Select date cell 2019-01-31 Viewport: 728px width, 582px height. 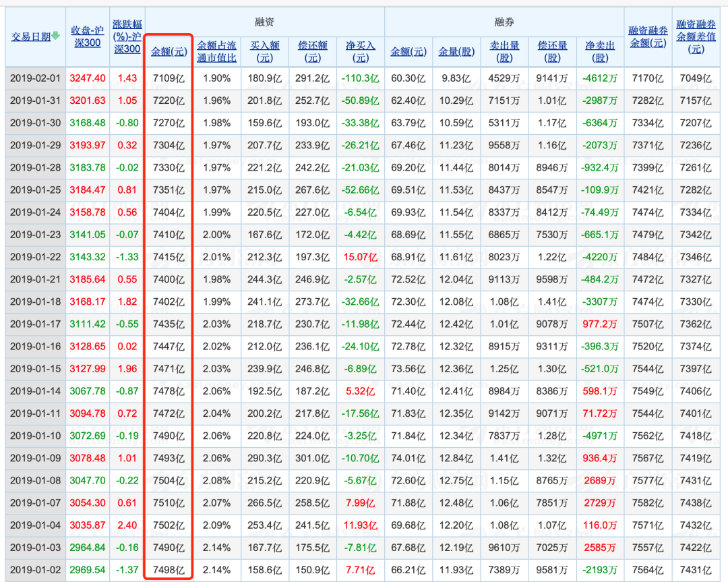pyautogui.click(x=35, y=100)
